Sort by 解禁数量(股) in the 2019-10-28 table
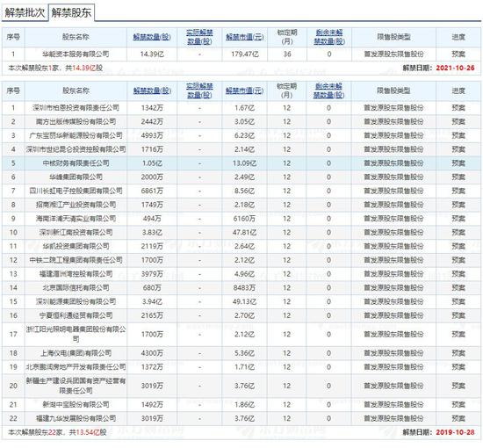The image size is (483, 448). [152, 90]
